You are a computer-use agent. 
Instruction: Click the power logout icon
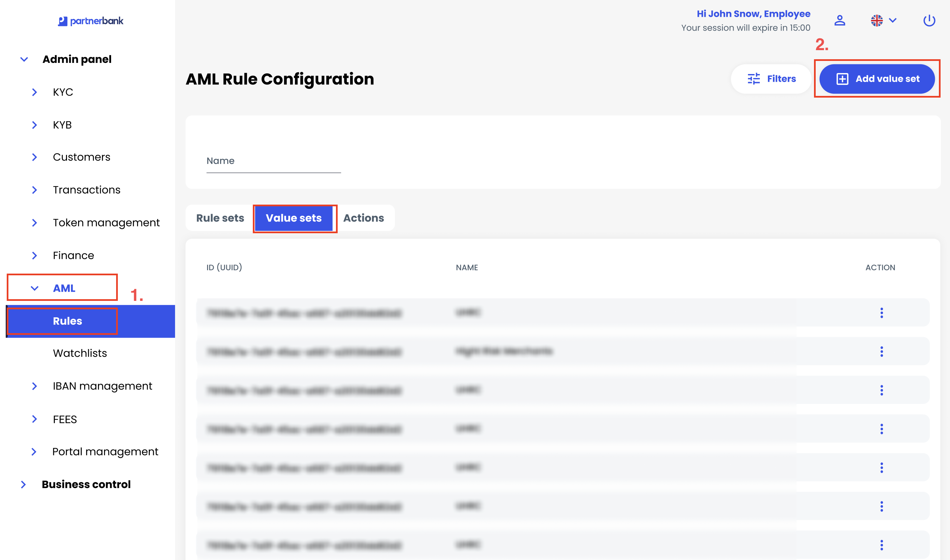pyautogui.click(x=929, y=21)
